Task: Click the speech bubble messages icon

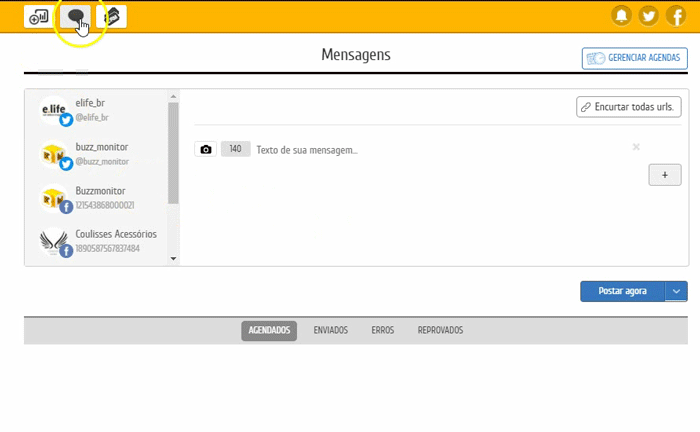Action: tap(76, 16)
